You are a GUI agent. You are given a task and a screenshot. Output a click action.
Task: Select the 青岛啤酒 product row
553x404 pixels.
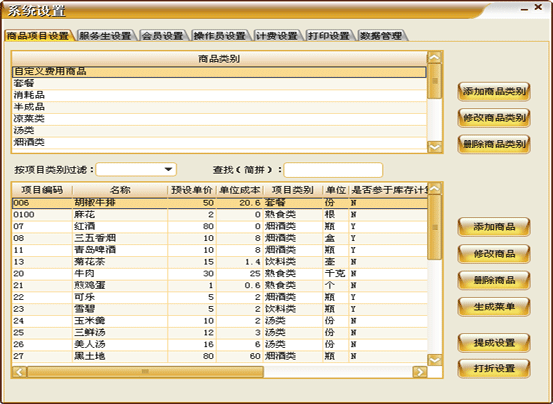coord(219,250)
